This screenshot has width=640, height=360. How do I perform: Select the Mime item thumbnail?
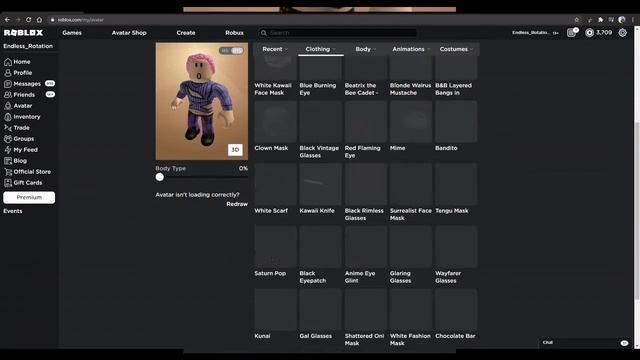click(x=411, y=121)
